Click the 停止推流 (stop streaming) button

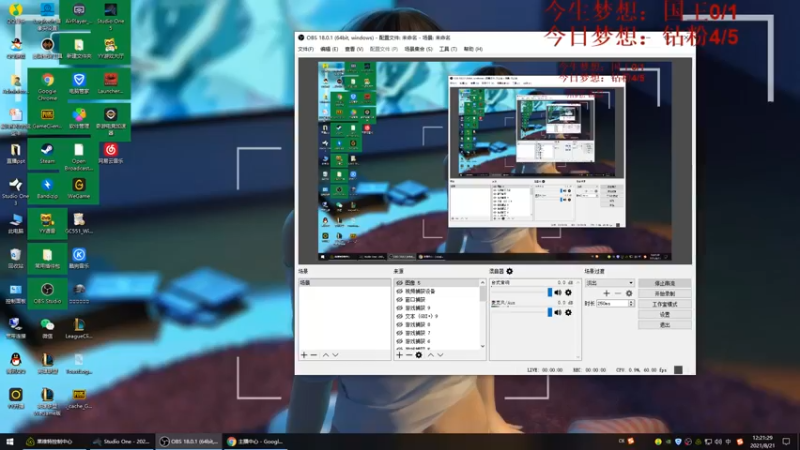point(665,283)
